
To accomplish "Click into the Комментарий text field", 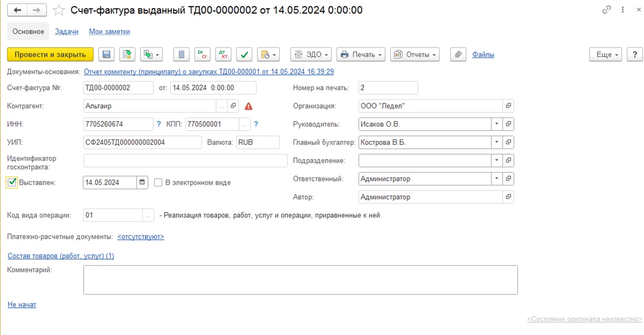I will [x=300, y=280].
